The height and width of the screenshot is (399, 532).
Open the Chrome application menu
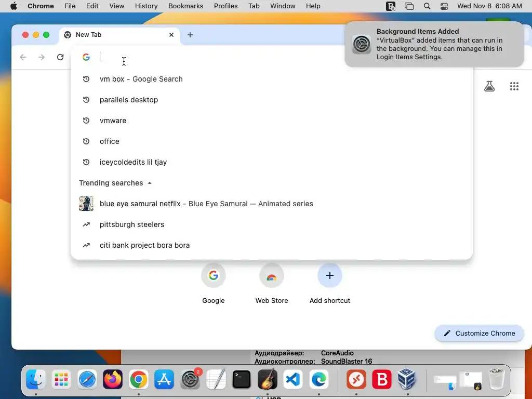[41, 6]
